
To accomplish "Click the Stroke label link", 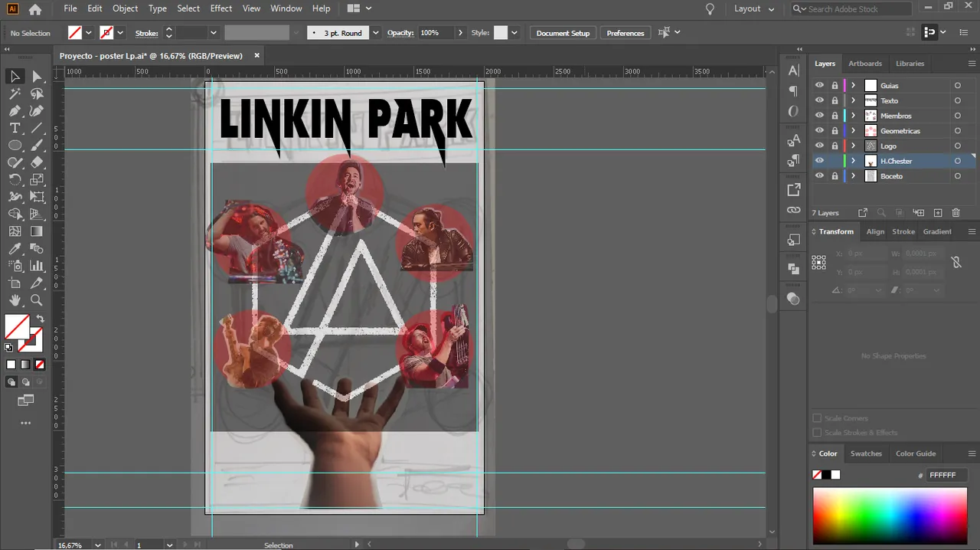I will point(146,33).
